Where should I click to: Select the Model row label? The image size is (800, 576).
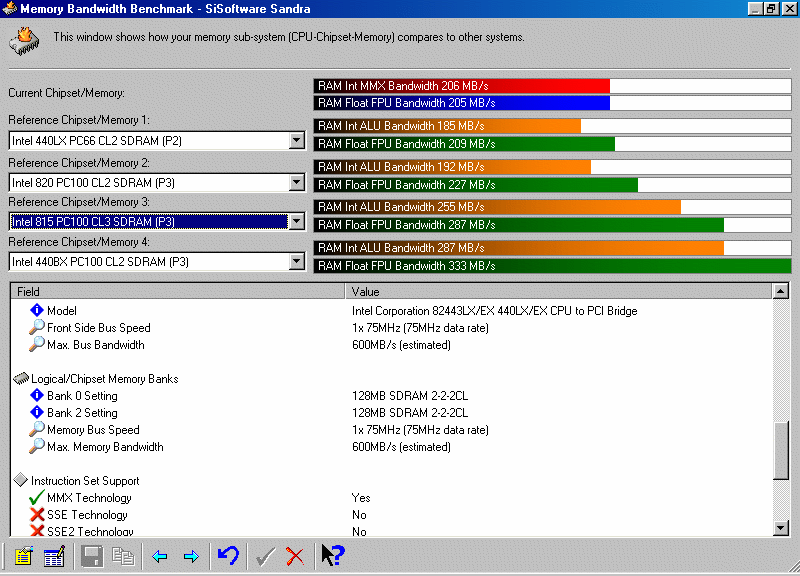point(62,311)
